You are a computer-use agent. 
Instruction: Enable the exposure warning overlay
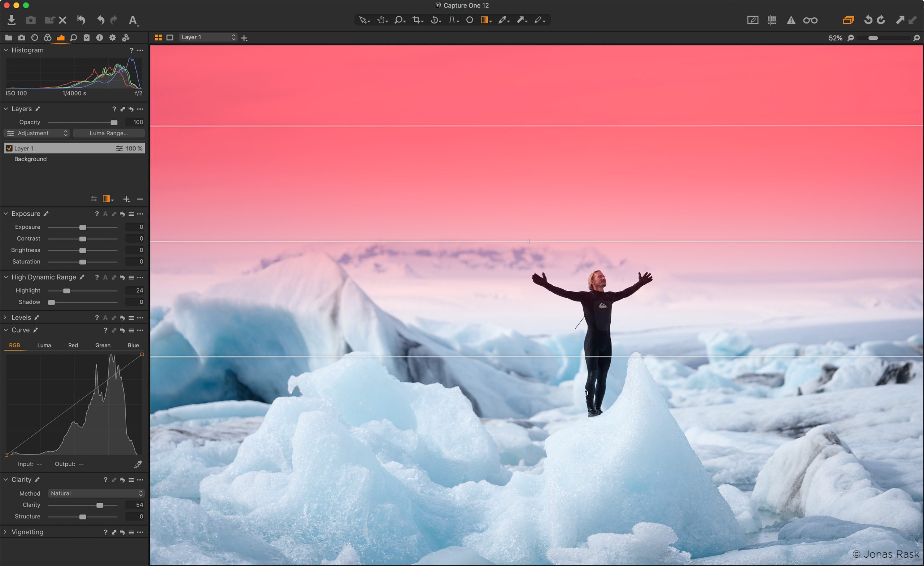[791, 20]
